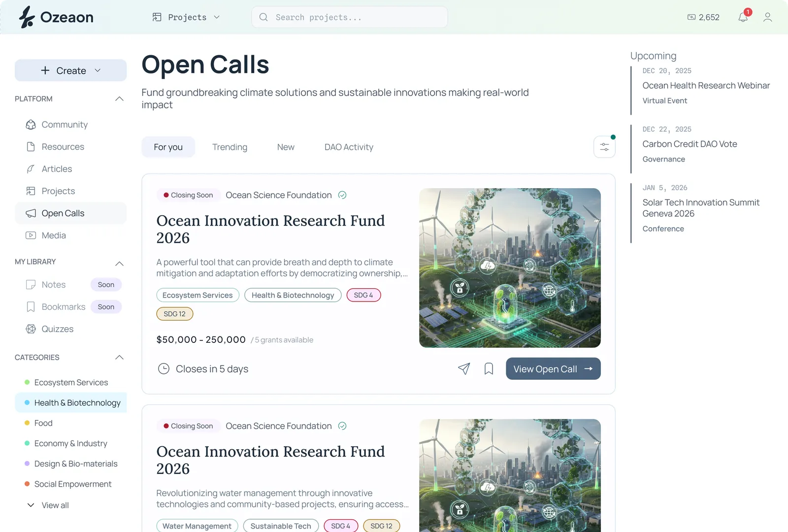Click the Upcoming heading
The height and width of the screenshot is (532, 788).
653,56
